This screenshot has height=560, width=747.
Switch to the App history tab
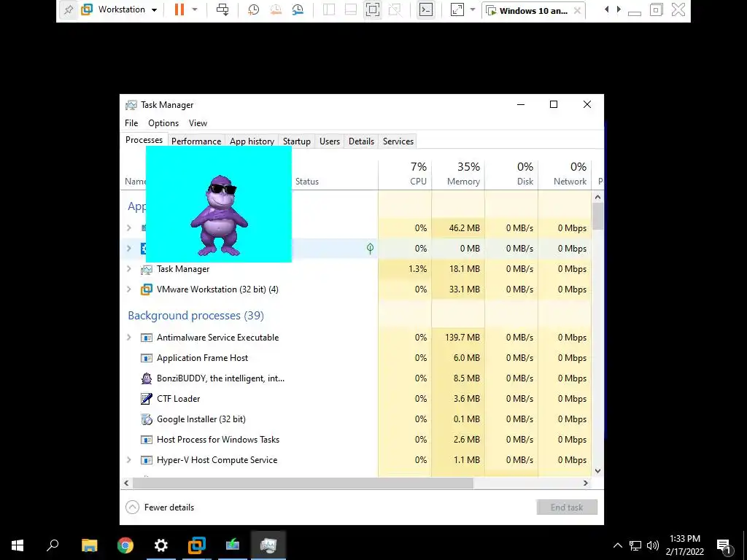252,141
